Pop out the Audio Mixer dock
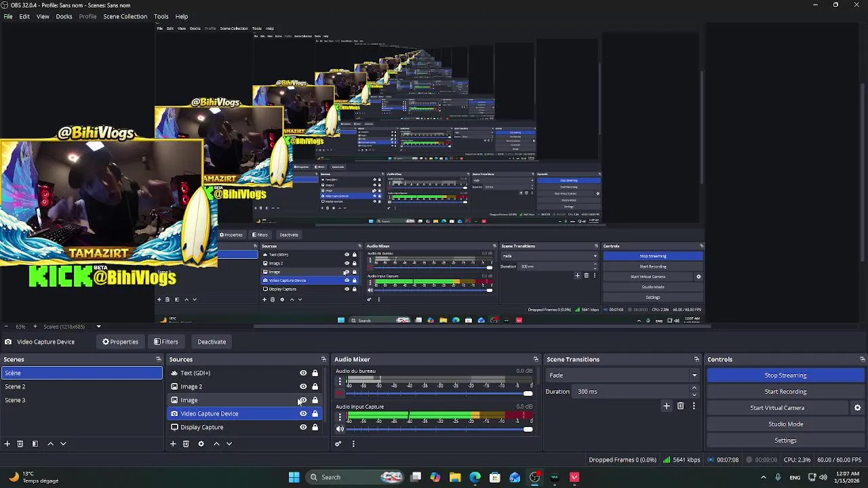This screenshot has width=868, height=488. (x=536, y=359)
